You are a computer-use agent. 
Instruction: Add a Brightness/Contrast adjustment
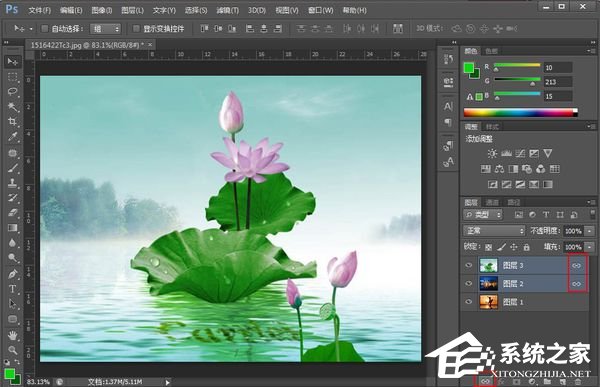pos(492,153)
